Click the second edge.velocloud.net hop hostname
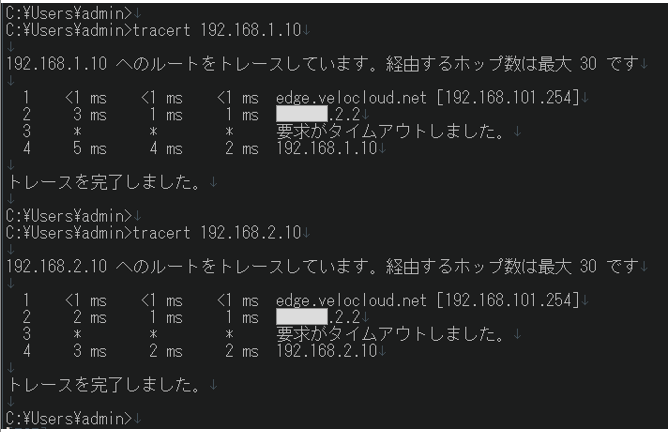Screen dimensions: 672x432 (x=351, y=301)
